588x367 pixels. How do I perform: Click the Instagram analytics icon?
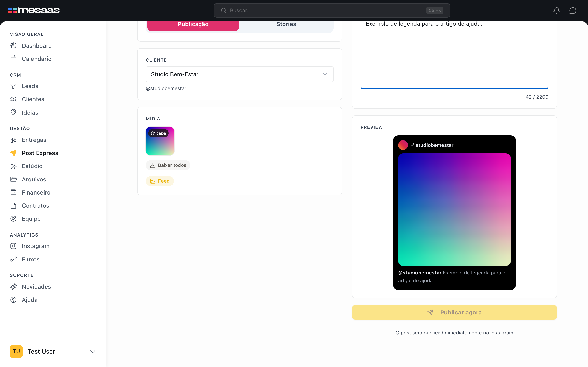(x=13, y=246)
